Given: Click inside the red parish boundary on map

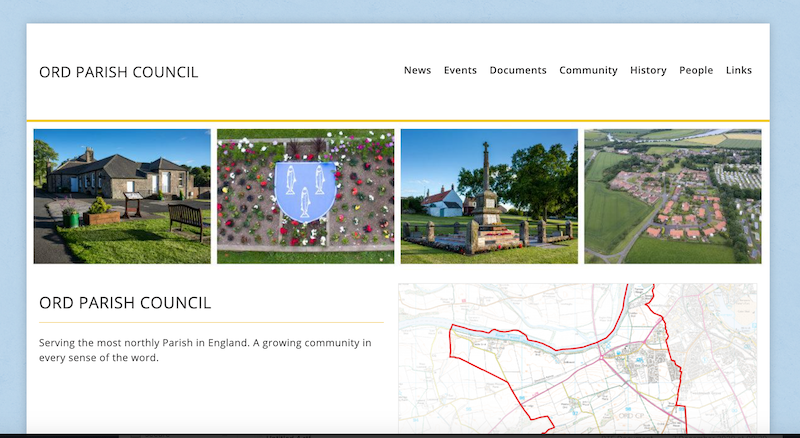Looking at the screenshot, I should [560, 385].
